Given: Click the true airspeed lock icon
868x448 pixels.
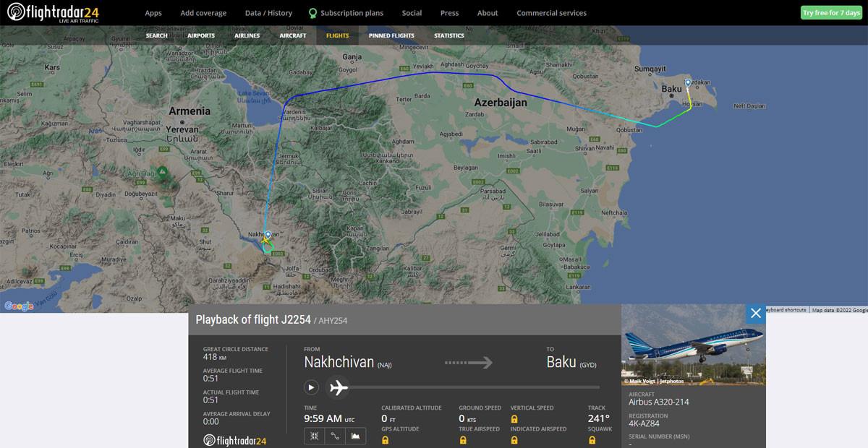Looking at the screenshot, I should 462,440.
